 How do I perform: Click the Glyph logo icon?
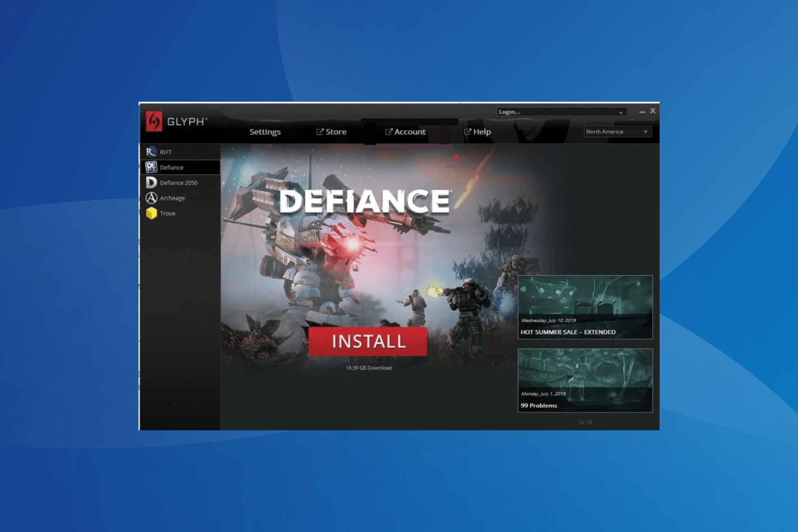(x=154, y=121)
